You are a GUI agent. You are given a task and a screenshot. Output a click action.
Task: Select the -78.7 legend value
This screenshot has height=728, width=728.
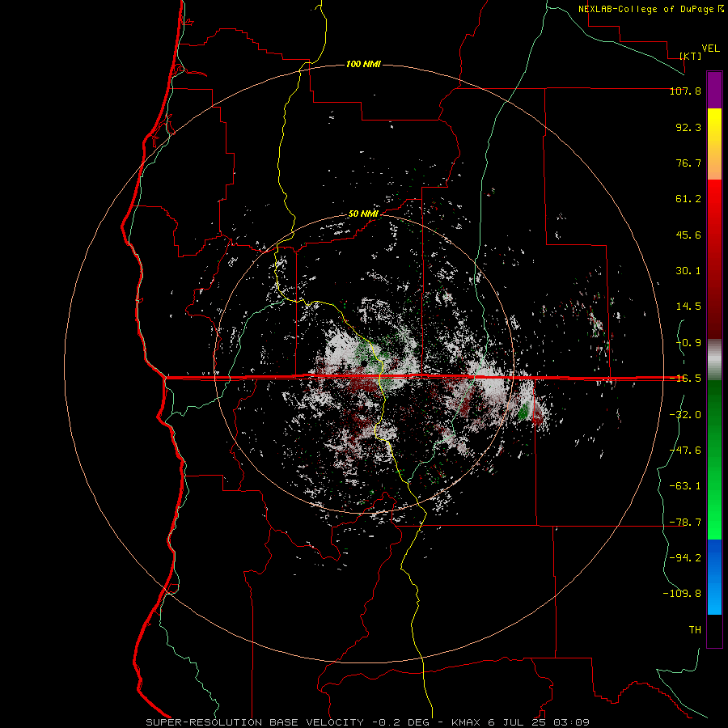685,523
